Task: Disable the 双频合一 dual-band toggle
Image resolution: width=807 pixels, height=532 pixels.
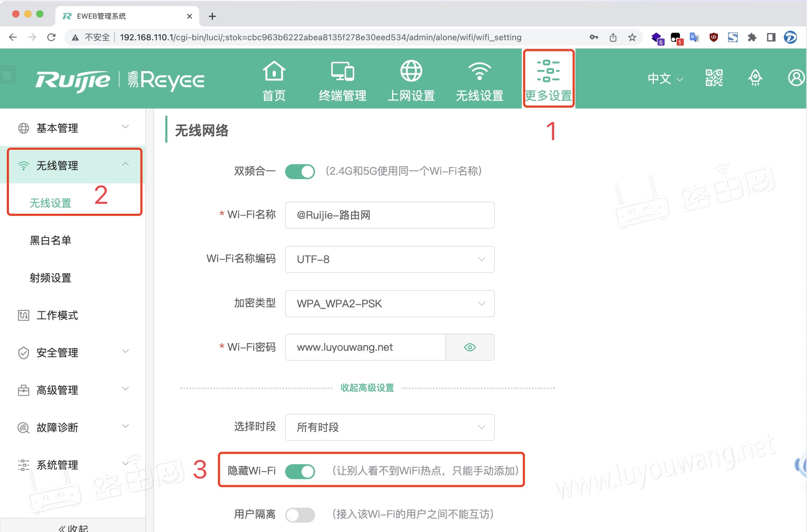Action: coord(300,171)
